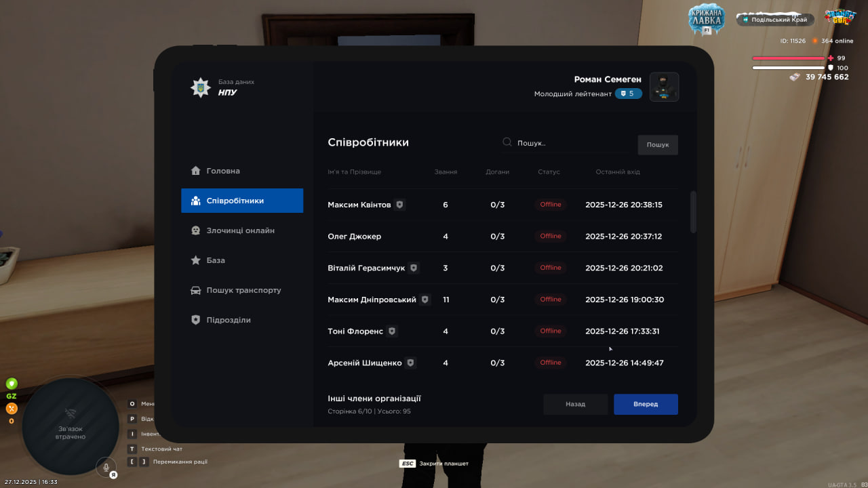Click last login 2025-12-26 14:49:47
Screen dimensions: 868x488
click(x=625, y=363)
